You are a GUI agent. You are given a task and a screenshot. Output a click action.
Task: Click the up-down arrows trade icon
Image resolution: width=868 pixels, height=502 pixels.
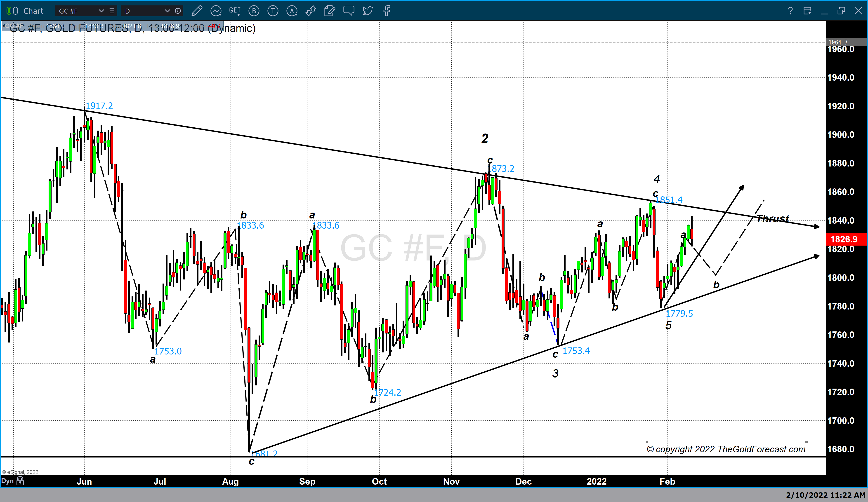coord(311,11)
